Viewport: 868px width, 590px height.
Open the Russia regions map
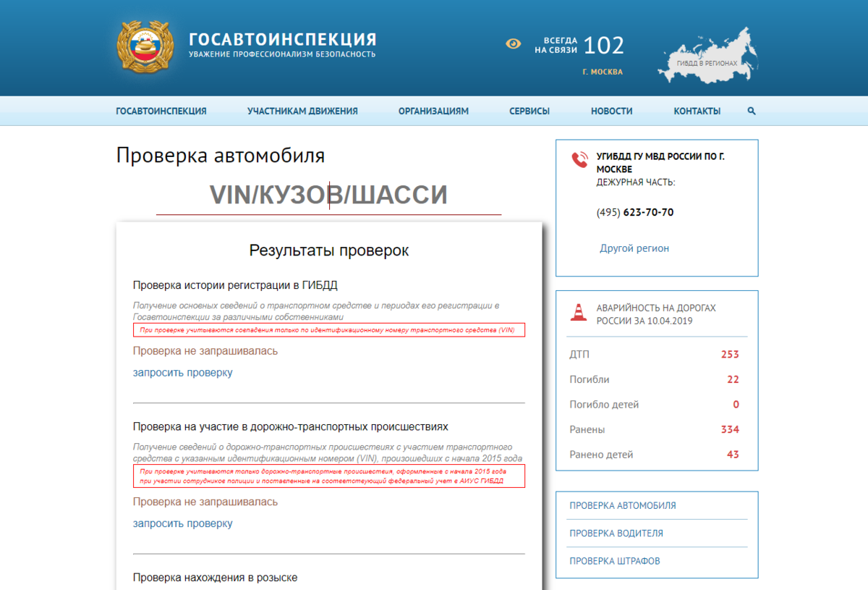707,54
